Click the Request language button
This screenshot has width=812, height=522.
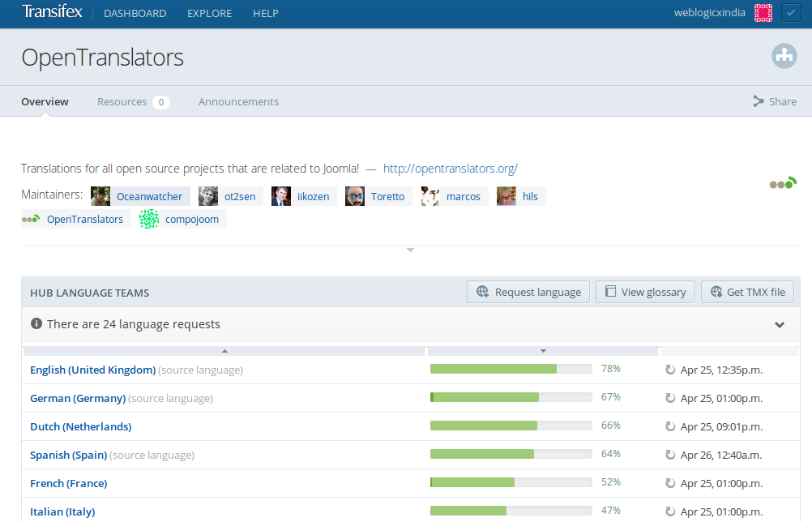pyautogui.click(x=528, y=292)
